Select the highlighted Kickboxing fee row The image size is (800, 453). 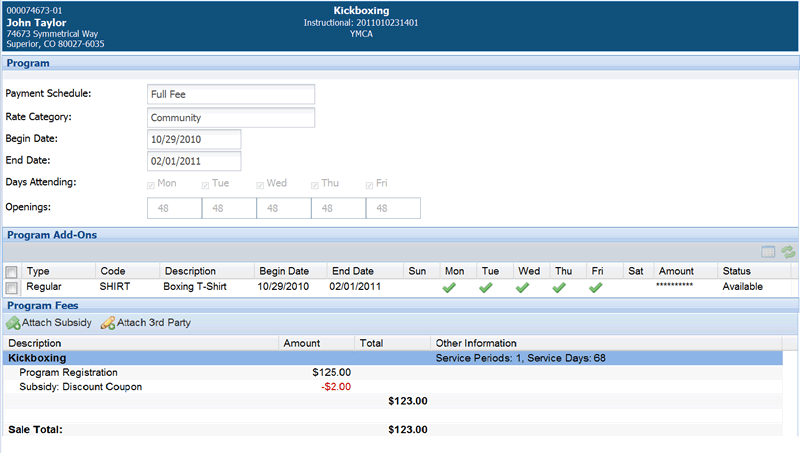(x=393, y=358)
